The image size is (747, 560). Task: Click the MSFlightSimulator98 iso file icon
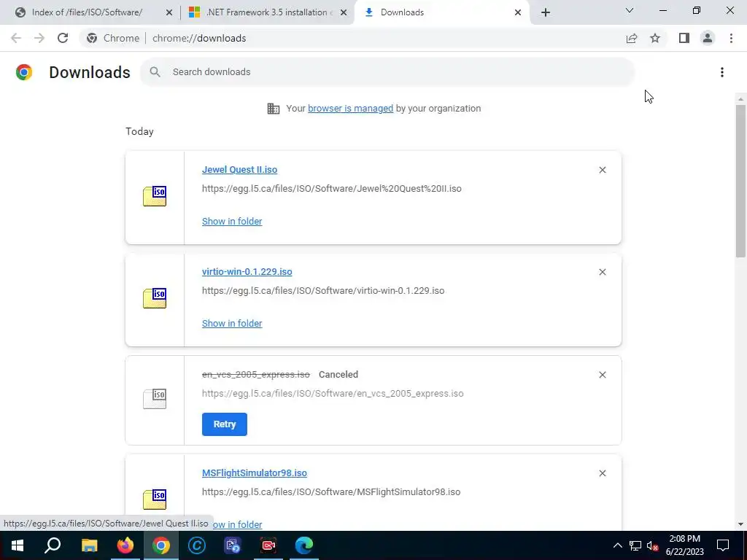point(155,499)
